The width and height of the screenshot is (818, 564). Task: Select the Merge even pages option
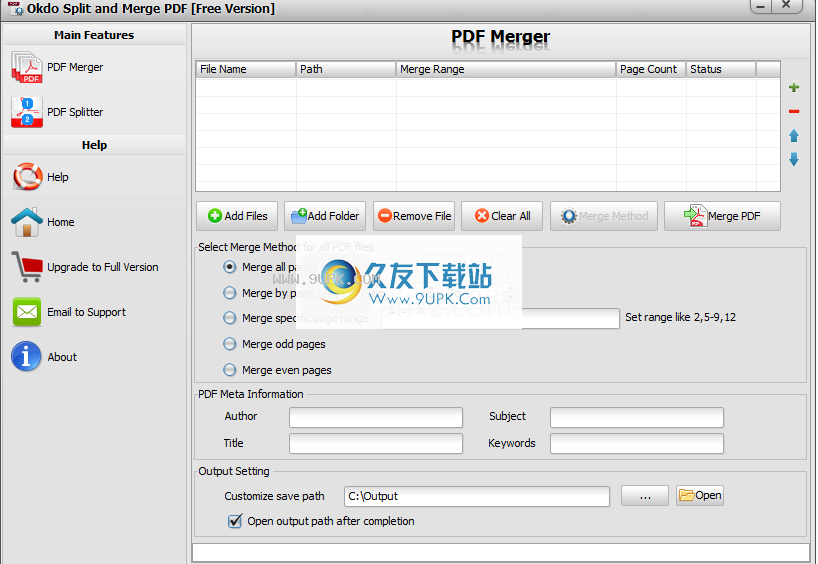click(230, 370)
